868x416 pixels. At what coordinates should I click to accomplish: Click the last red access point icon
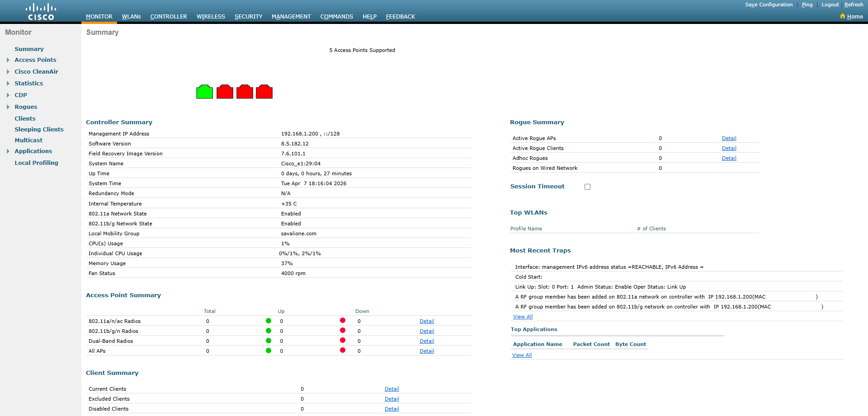[x=264, y=92]
